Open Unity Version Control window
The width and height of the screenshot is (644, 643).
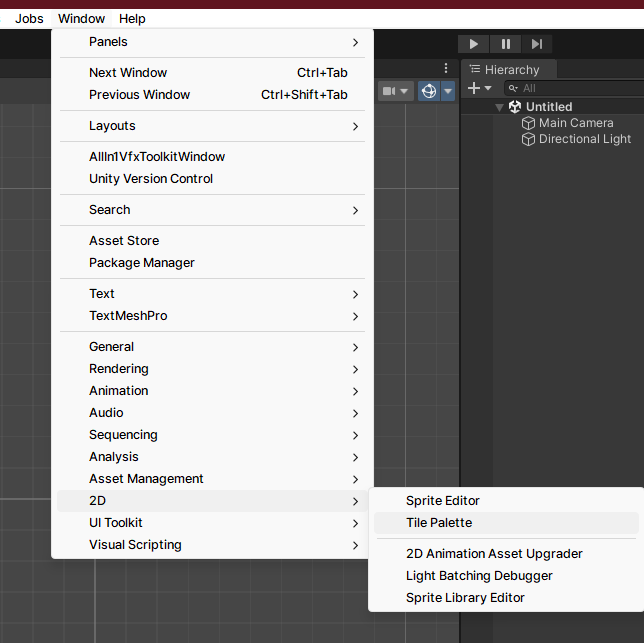tap(212, 179)
